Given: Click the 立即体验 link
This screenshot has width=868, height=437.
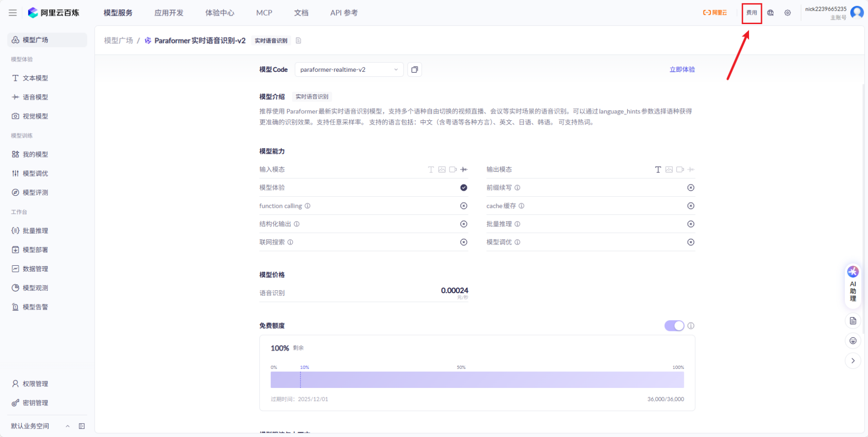Looking at the screenshot, I should pos(682,69).
